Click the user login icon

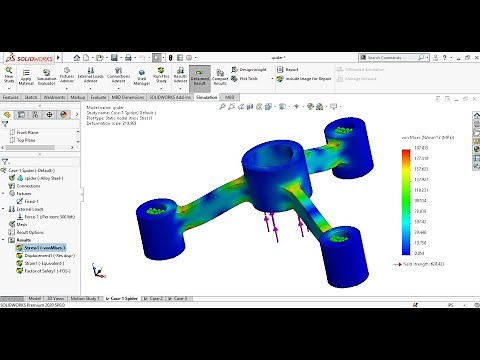point(435,58)
